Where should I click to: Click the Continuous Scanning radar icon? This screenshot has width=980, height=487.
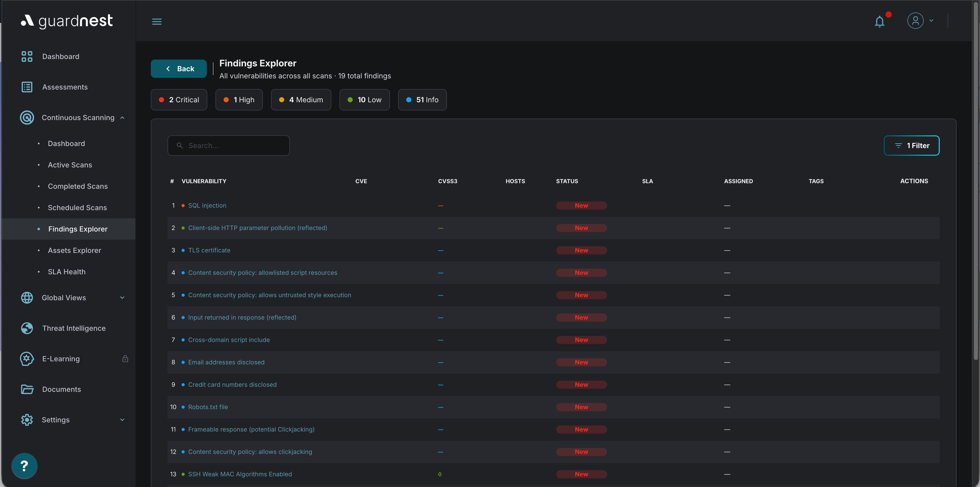click(27, 118)
